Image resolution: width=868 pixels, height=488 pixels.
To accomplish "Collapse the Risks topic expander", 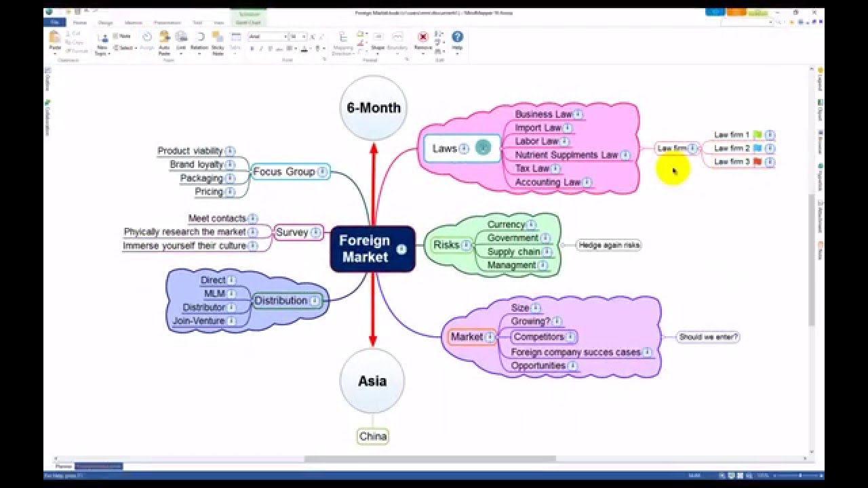I will 467,245.
